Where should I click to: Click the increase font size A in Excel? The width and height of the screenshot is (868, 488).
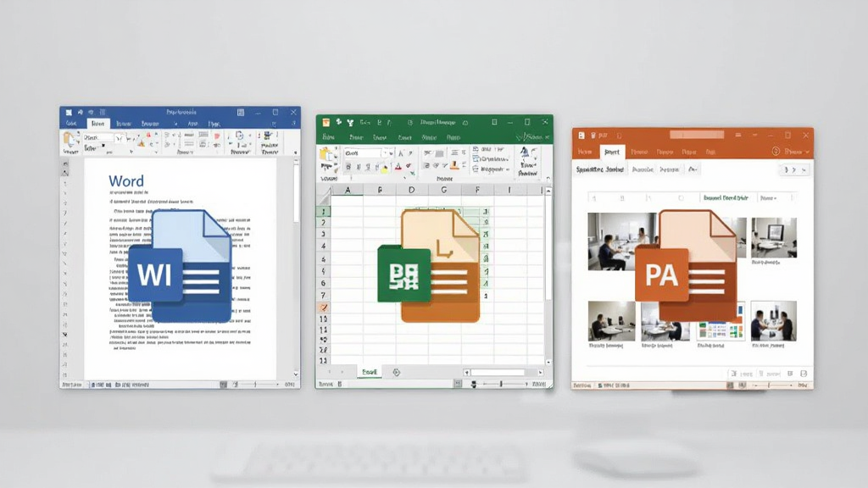[401, 153]
